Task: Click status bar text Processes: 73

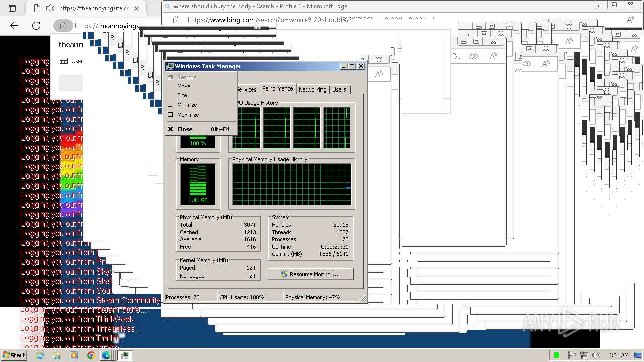Action: pos(183,297)
